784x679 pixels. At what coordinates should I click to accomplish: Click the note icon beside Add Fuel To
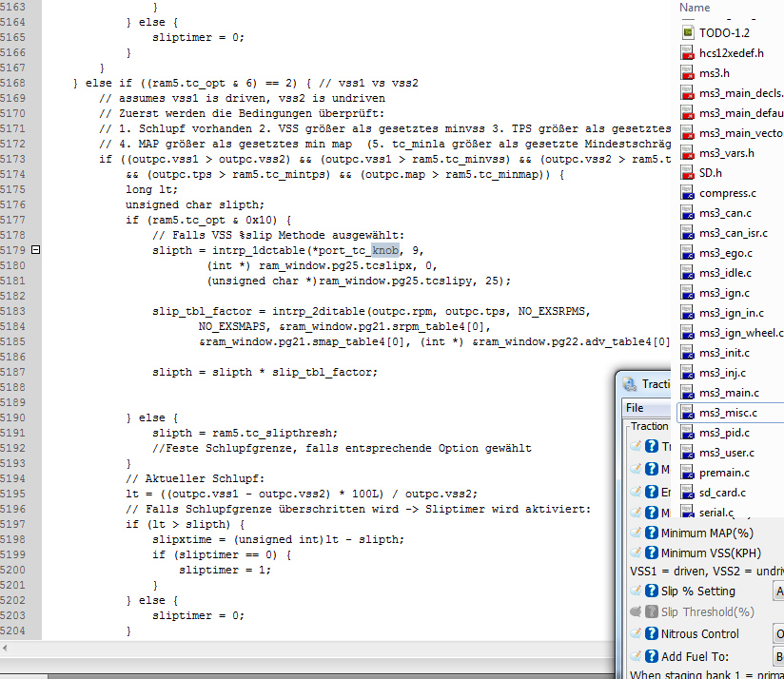pyautogui.click(x=637, y=656)
